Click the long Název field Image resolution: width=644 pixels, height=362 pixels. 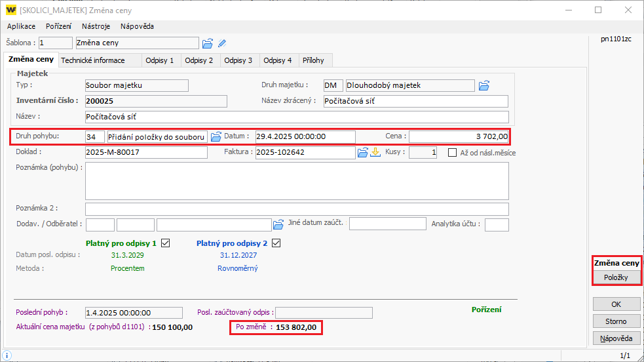297,117
